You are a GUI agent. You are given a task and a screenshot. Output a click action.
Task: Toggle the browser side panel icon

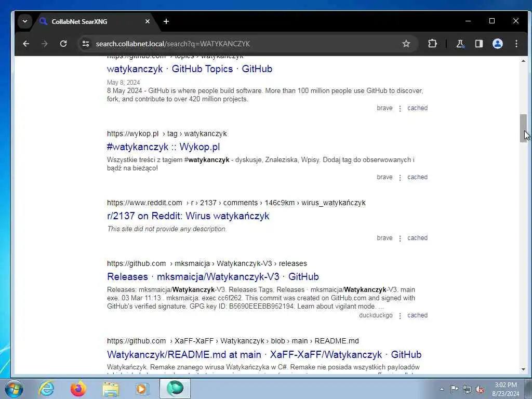click(x=478, y=44)
